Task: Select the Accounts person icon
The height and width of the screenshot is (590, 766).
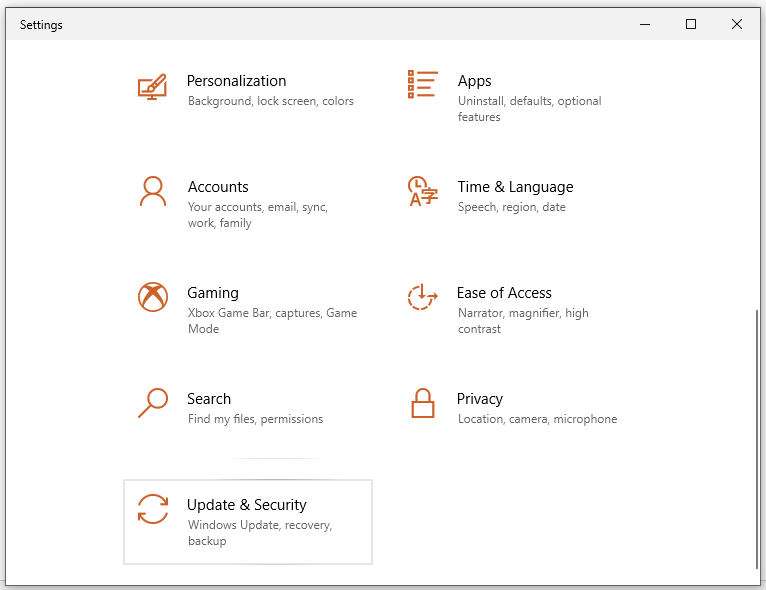Action: (x=152, y=191)
